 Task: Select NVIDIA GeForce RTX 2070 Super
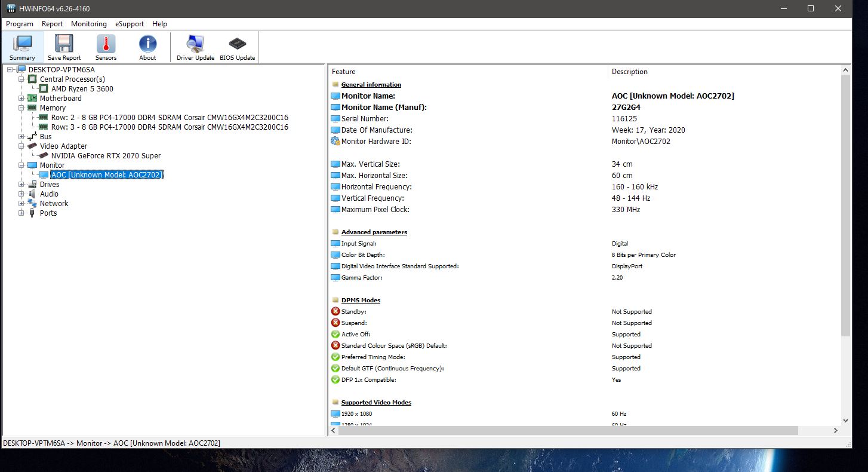[106, 155]
